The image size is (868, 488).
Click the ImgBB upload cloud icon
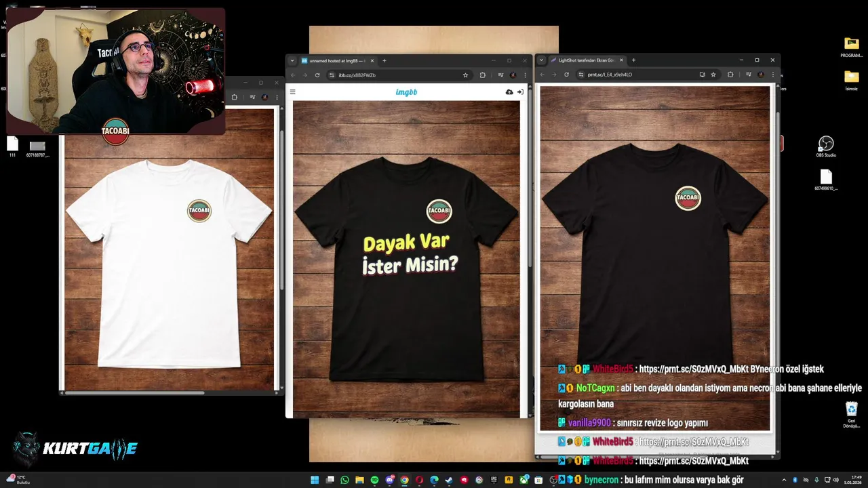[x=509, y=92]
